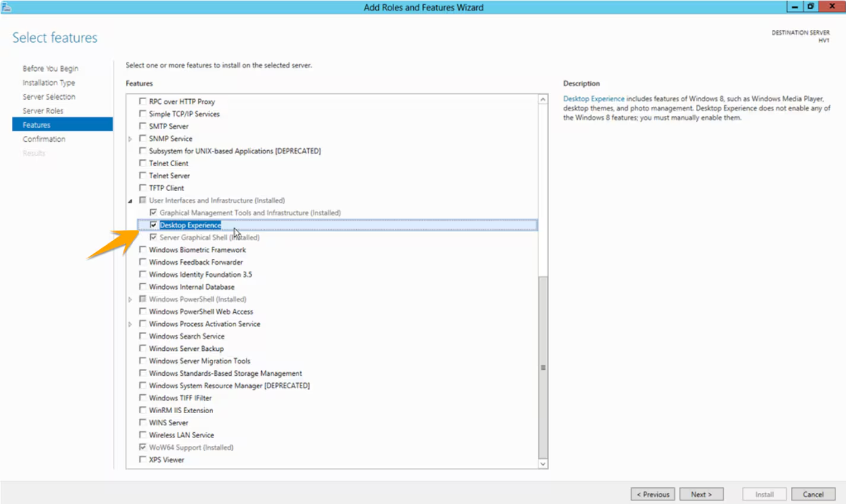This screenshot has height=504, width=846.
Task: Check the Windows Server Backup checkbox
Action: click(x=142, y=348)
